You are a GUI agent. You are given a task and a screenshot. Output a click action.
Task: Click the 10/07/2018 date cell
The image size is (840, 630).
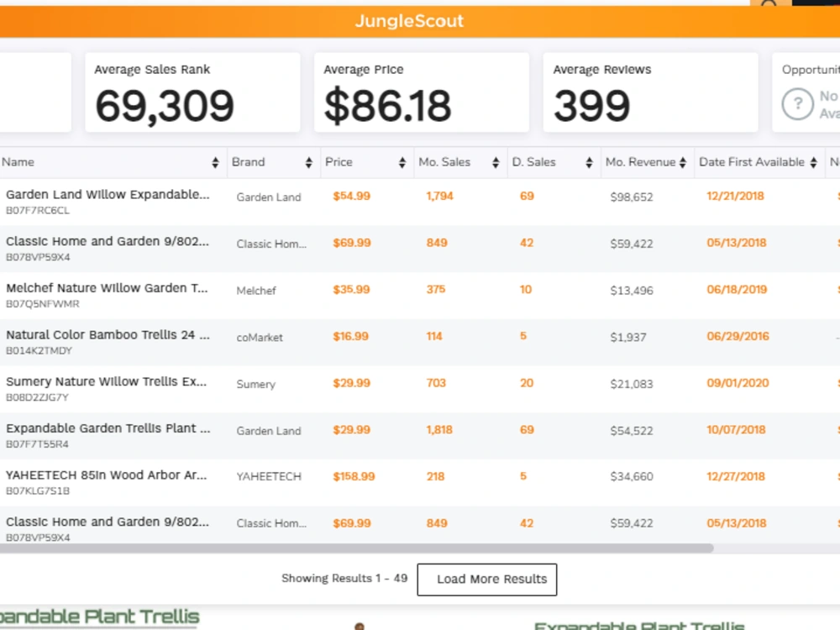736,429
